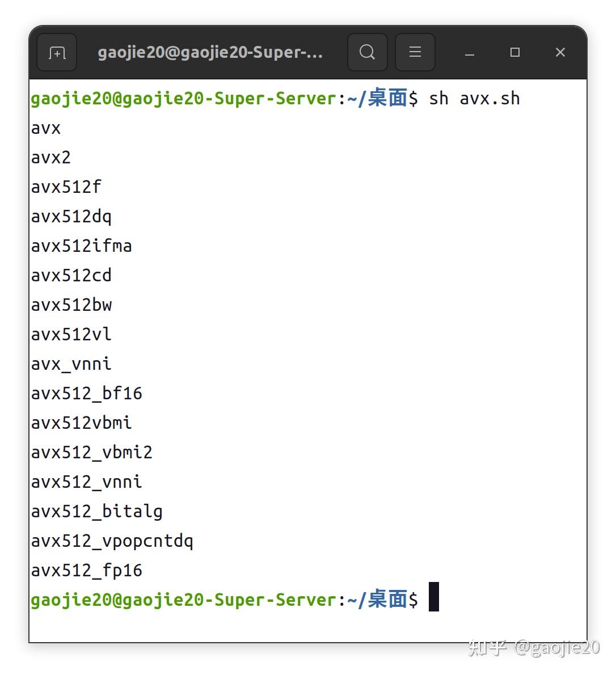Image resolution: width=616 pixels, height=675 pixels.
Task: Click the typed command 'sh avx.sh'
Action: [474, 99]
